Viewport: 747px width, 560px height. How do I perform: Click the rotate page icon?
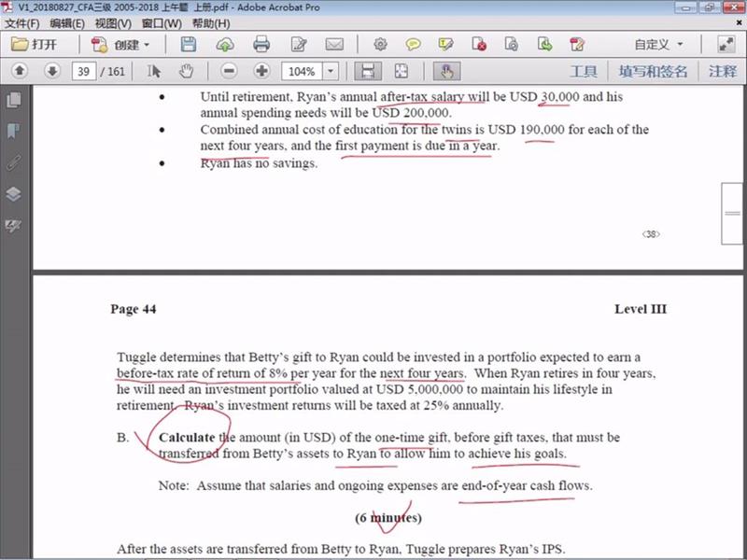point(511,44)
